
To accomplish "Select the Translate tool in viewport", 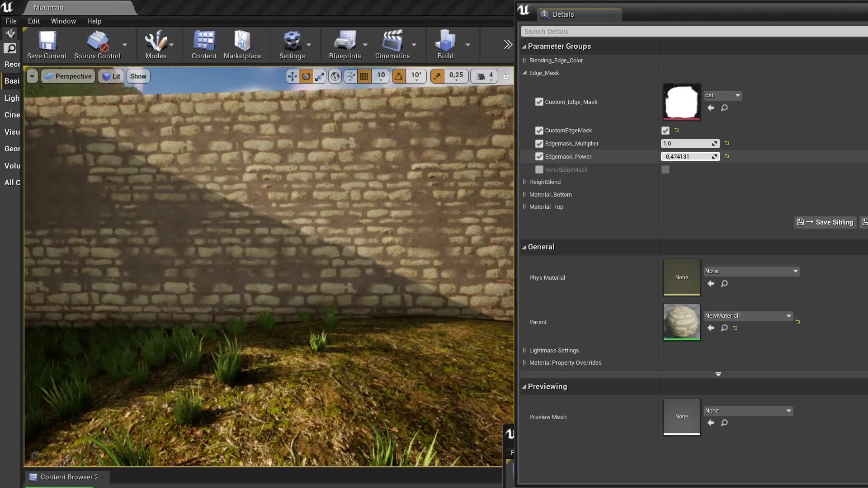I will pyautogui.click(x=292, y=76).
